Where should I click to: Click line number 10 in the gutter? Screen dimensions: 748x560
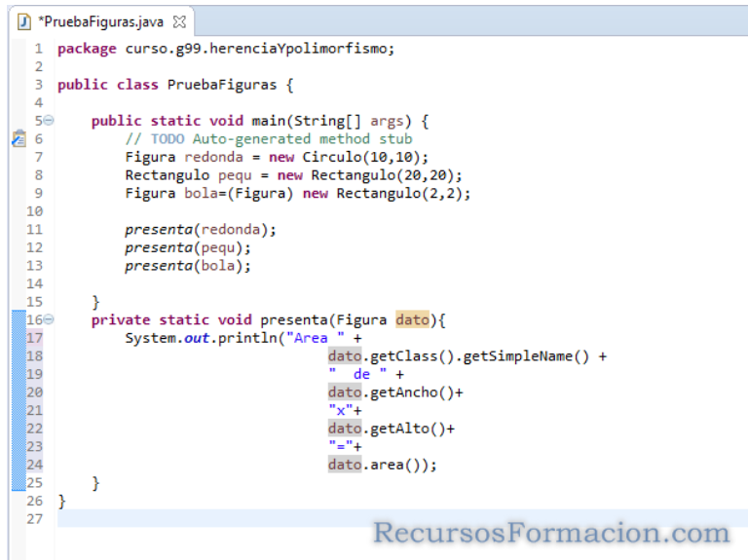(x=34, y=211)
